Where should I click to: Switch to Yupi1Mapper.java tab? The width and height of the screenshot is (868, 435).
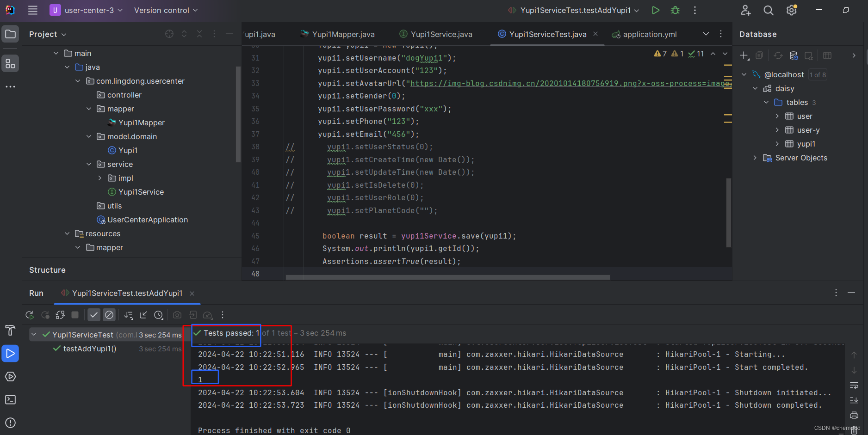coord(337,34)
